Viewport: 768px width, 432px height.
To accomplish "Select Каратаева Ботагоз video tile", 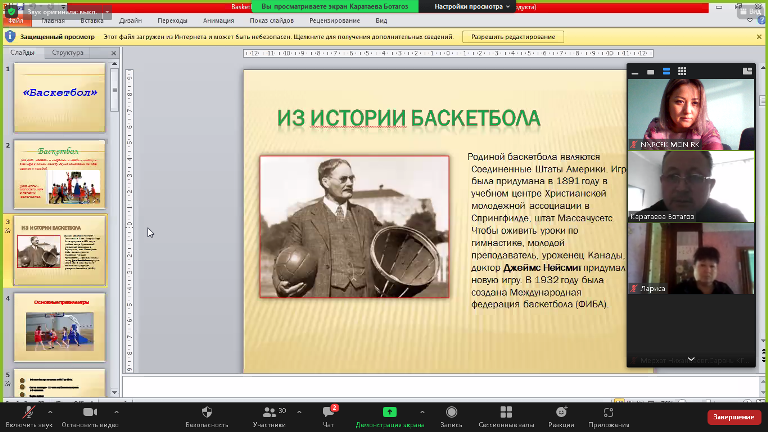I will pos(691,186).
